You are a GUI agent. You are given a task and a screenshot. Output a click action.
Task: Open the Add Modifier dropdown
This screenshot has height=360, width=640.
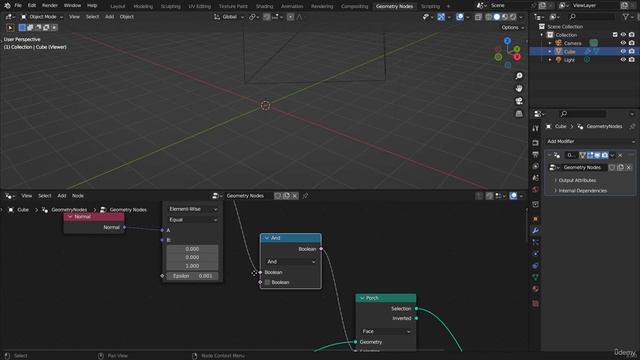[x=590, y=141]
